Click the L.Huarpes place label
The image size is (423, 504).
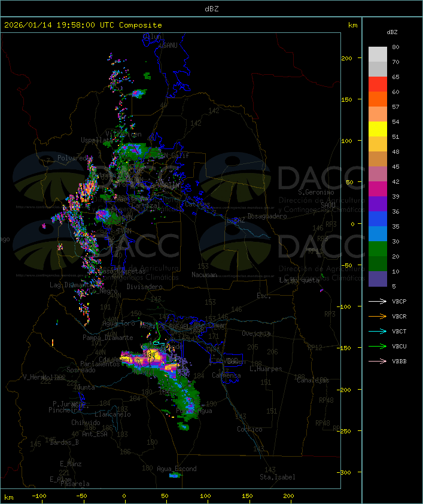click(x=266, y=369)
